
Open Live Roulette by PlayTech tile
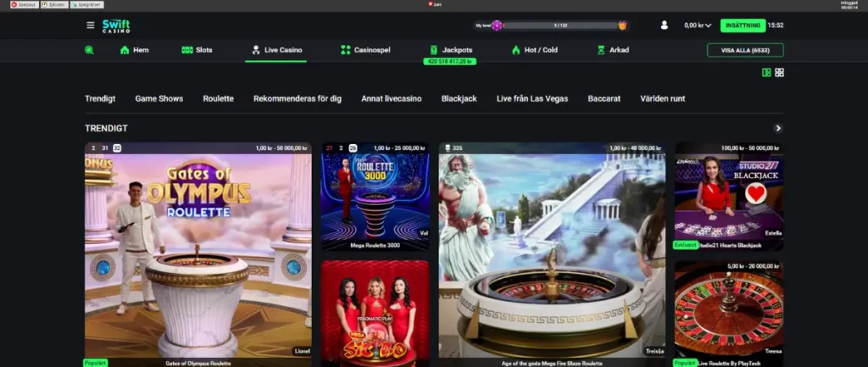729,314
